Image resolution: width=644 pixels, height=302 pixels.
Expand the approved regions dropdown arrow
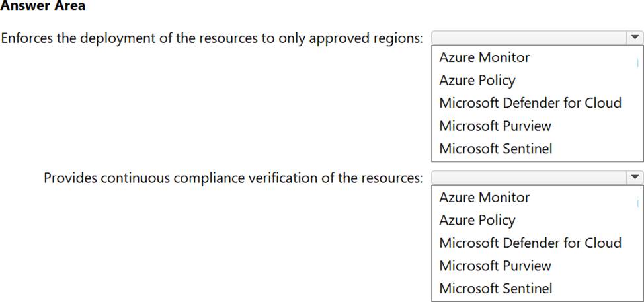pyautogui.click(x=635, y=38)
